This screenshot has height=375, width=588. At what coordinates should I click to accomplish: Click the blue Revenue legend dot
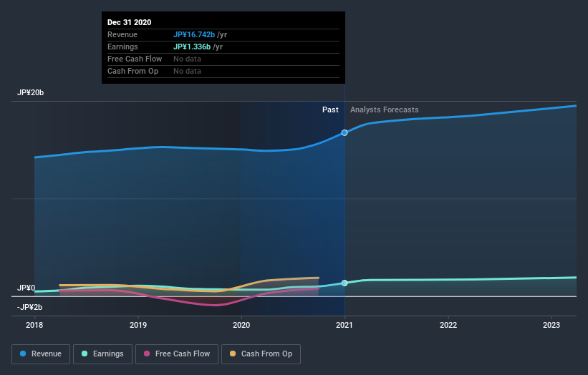pyautogui.click(x=23, y=354)
